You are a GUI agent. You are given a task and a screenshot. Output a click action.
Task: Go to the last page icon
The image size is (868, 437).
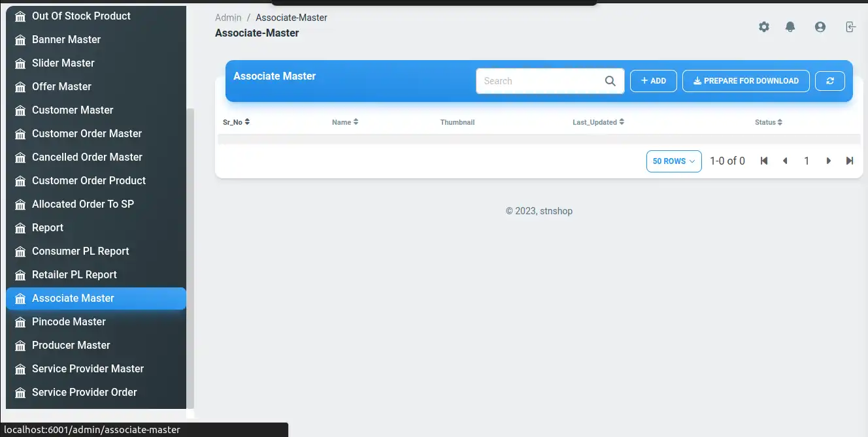coord(849,161)
